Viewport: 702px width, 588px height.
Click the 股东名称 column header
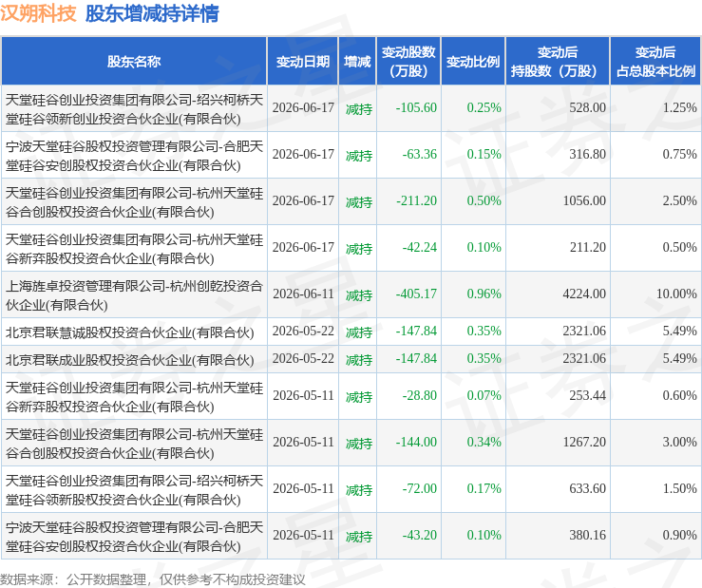click(133, 62)
